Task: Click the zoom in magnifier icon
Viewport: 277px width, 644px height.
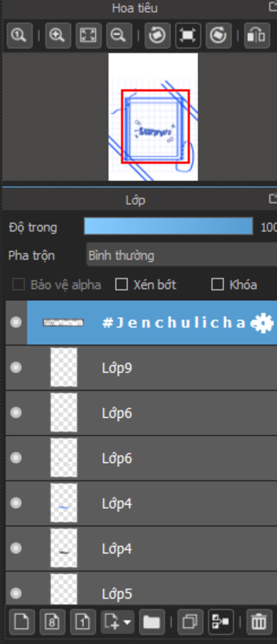Action: [x=58, y=35]
